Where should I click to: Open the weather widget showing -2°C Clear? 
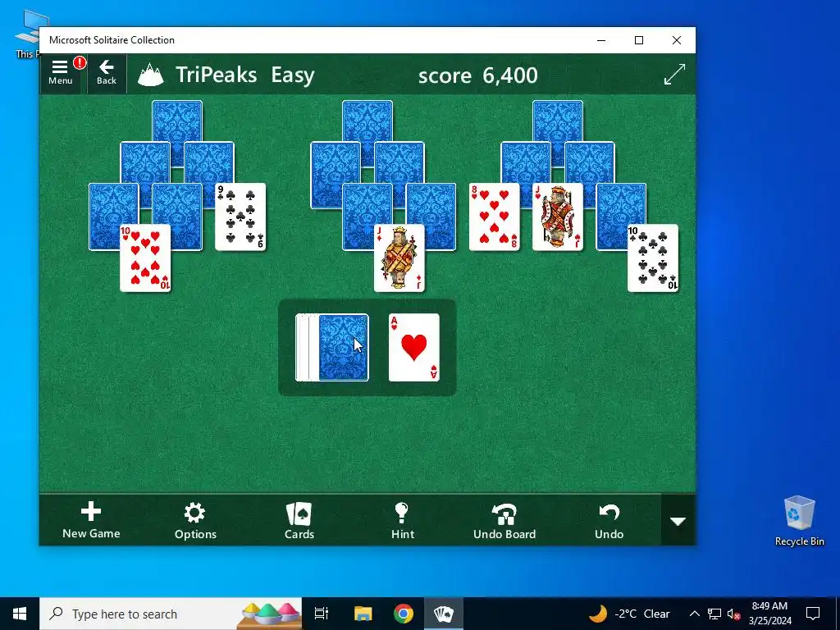[629, 614]
